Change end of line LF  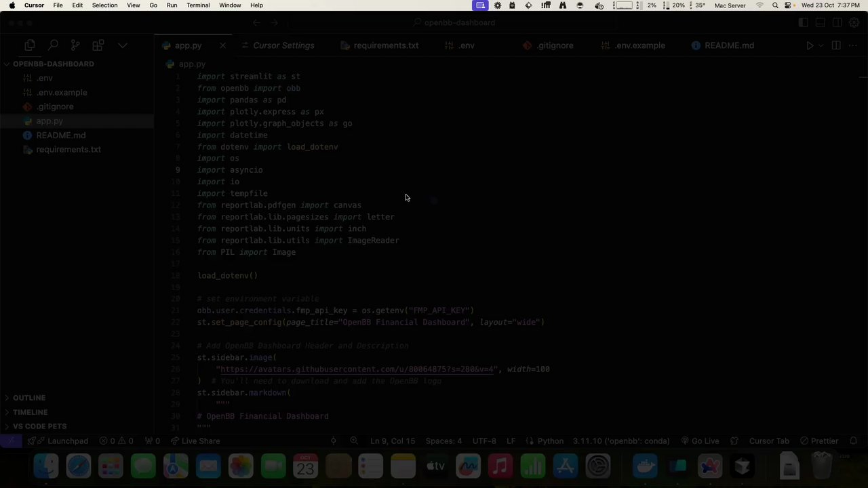tap(511, 441)
